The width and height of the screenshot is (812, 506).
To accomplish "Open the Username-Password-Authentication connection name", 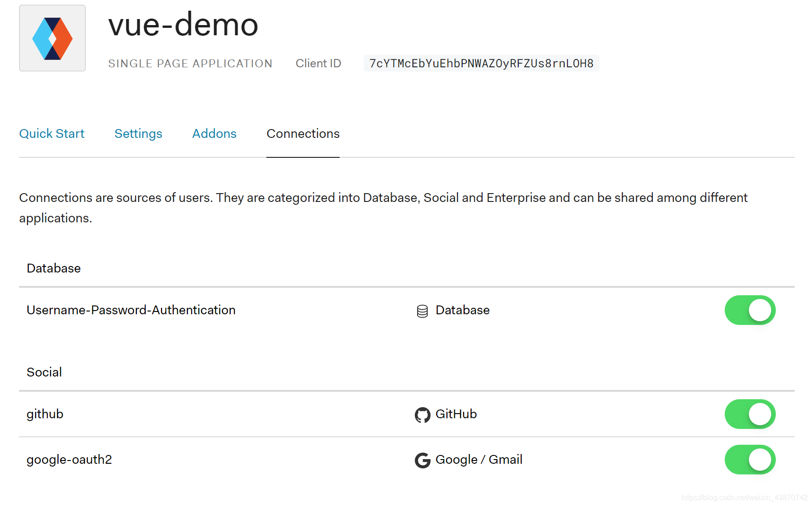I will point(131,310).
